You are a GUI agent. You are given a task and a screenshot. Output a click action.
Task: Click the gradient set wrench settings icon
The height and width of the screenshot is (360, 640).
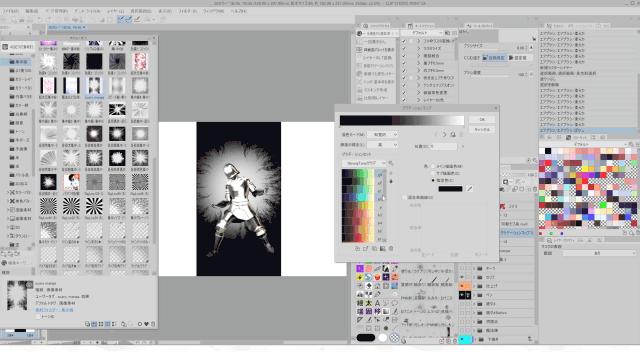[391, 163]
